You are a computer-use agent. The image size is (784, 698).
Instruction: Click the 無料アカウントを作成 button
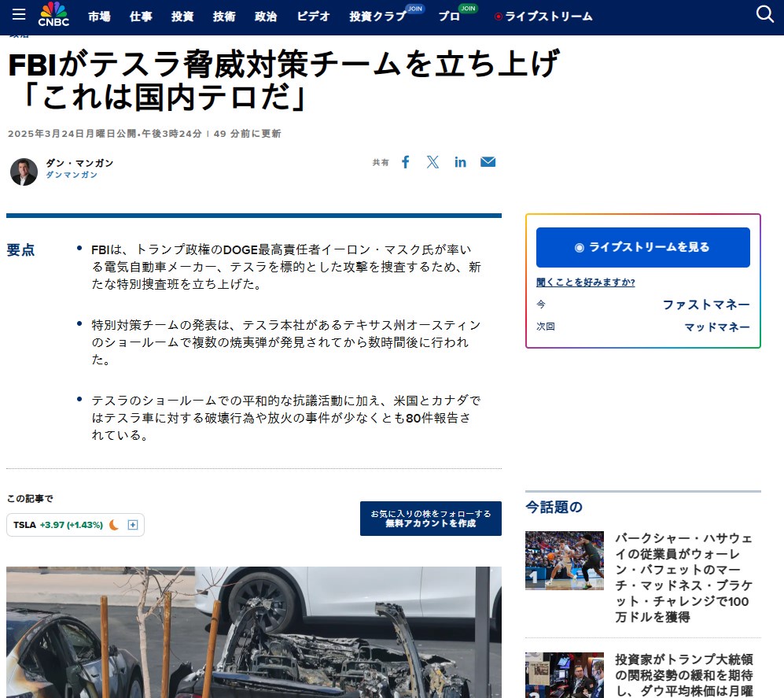[430, 519]
